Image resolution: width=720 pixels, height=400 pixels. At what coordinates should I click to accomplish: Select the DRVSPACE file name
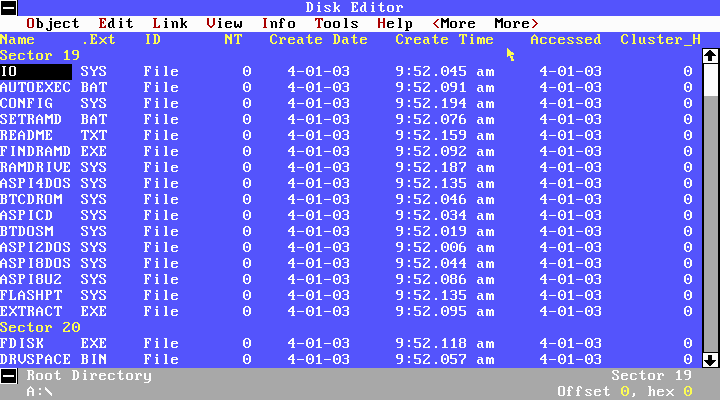pos(35,360)
